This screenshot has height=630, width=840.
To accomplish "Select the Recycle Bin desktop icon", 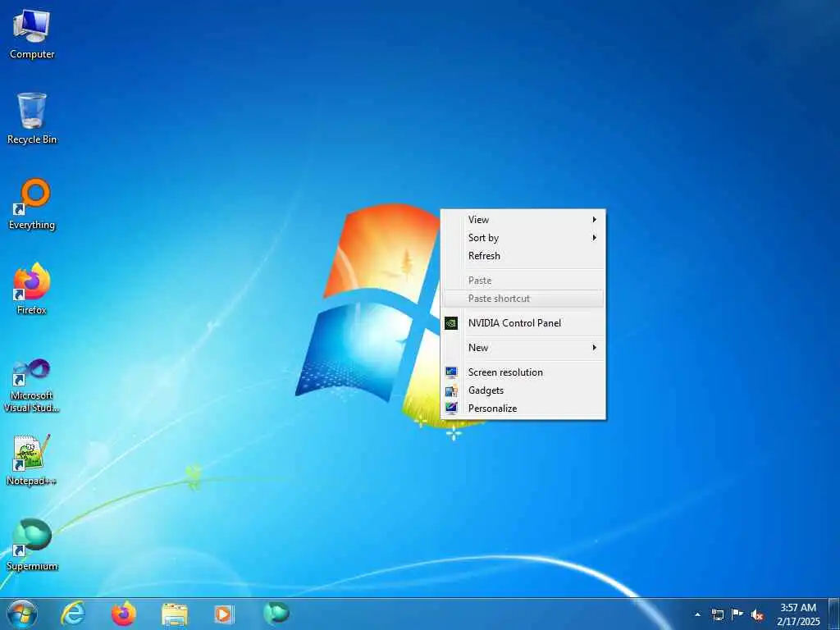I will coord(32,118).
